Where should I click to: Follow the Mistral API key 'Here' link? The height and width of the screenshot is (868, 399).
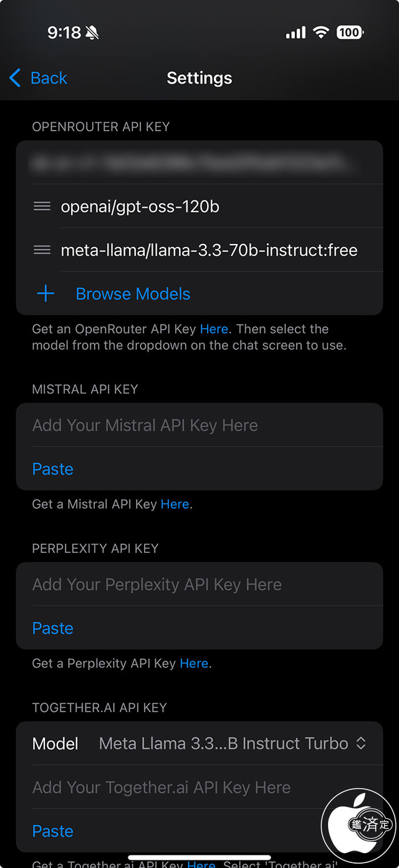175,504
